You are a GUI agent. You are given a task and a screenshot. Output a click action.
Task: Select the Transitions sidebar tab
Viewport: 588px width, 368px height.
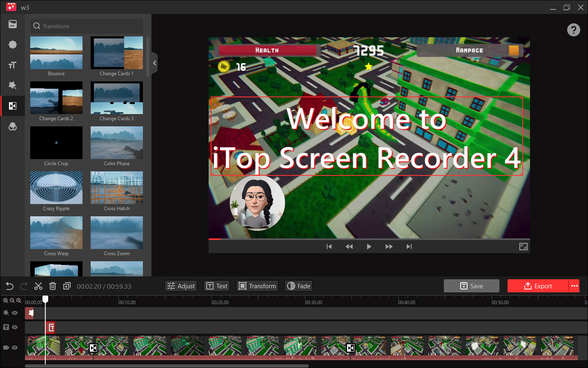click(x=12, y=106)
